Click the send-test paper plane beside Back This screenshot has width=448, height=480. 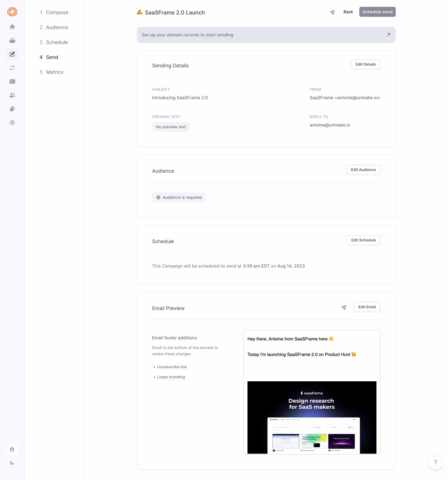pyautogui.click(x=332, y=12)
